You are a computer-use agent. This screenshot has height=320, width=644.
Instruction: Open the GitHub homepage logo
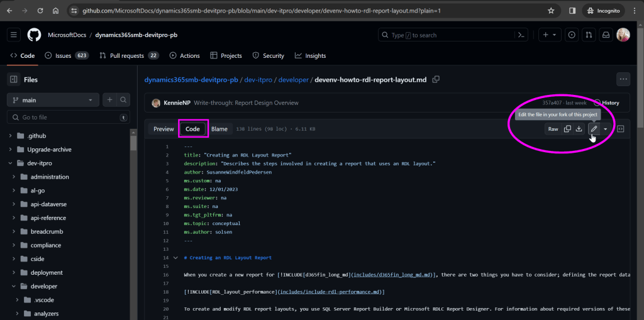35,35
